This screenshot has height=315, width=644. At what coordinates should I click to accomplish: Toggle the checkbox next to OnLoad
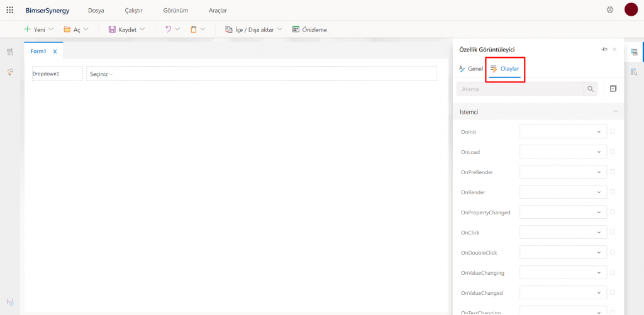613,152
